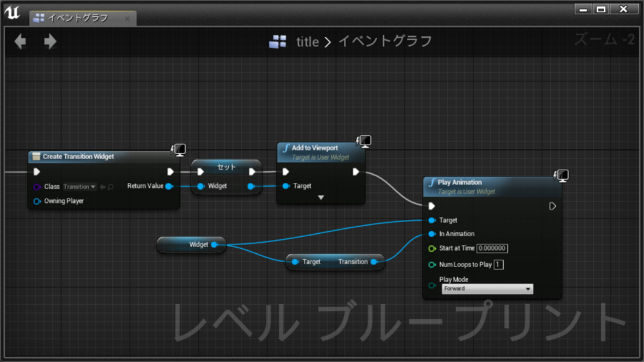The height and width of the screenshot is (362, 644).
Task: Expand the Add to Viewport advanced pins arrow
Action: click(x=321, y=197)
